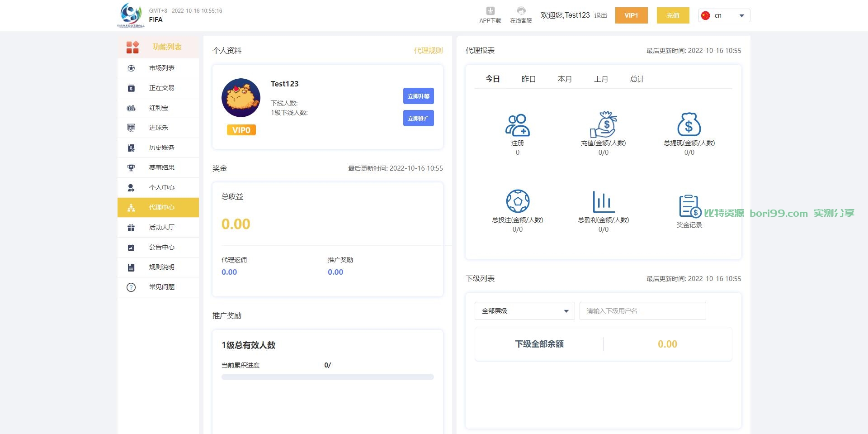The image size is (868, 434).
Task: Click the 下级全部余额 0.00 value
Action: 667,344
